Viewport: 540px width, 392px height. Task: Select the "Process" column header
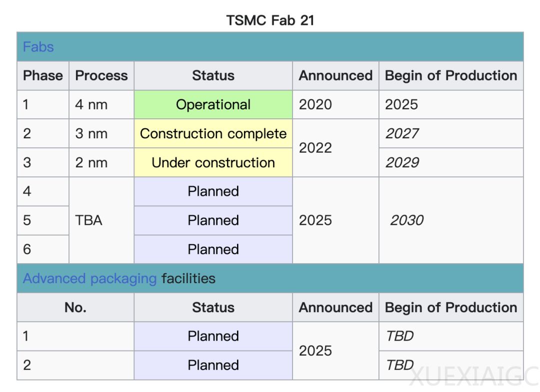coord(101,76)
